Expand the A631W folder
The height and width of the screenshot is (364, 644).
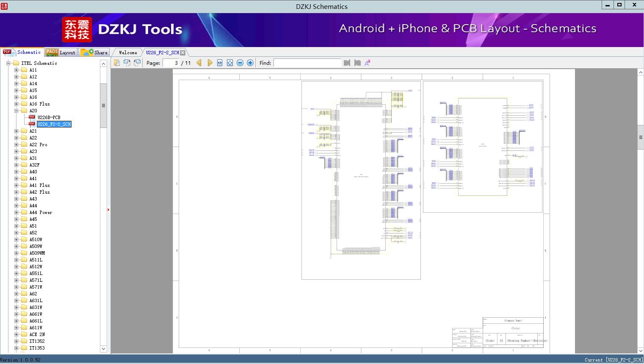pyautogui.click(x=16, y=307)
